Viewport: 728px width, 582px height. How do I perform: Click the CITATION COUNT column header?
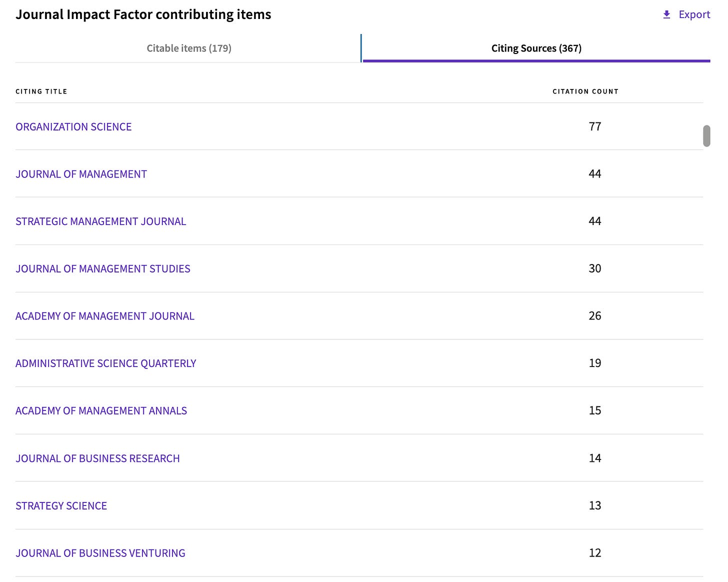(x=585, y=91)
